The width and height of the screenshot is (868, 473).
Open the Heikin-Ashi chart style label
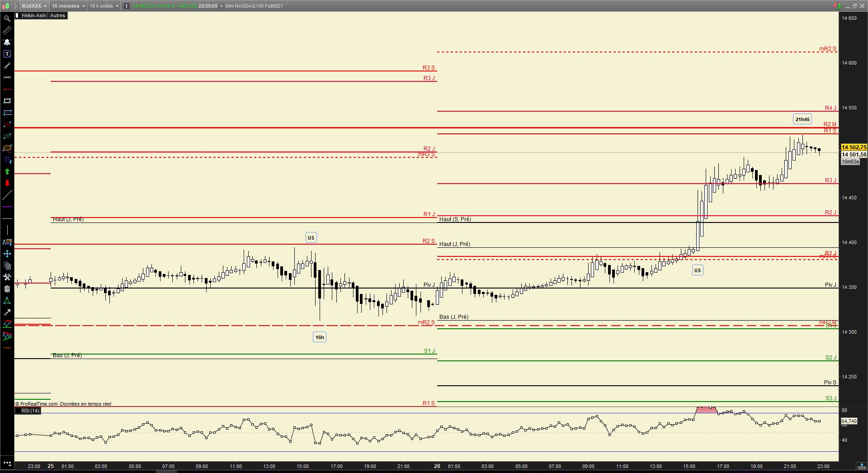(34, 15)
